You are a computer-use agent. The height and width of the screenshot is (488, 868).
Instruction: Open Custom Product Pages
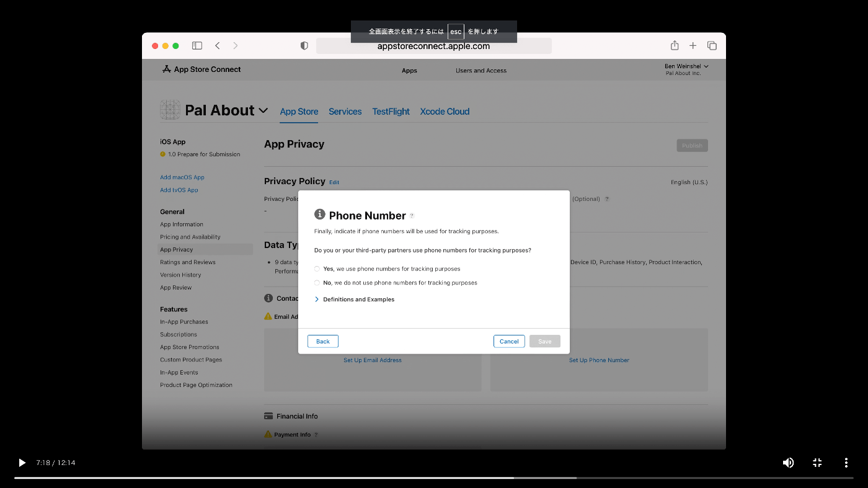(x=191, y=360)
